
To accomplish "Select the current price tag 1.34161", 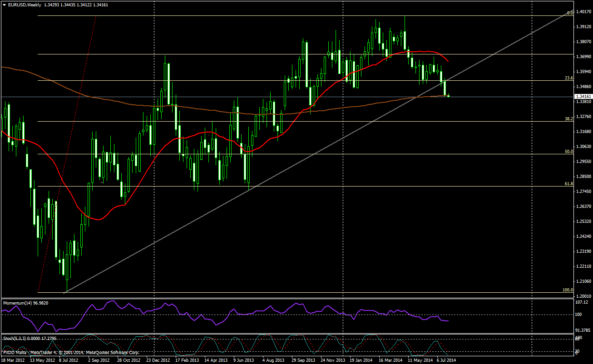I will pyautogui.click(x=583, y=96).
